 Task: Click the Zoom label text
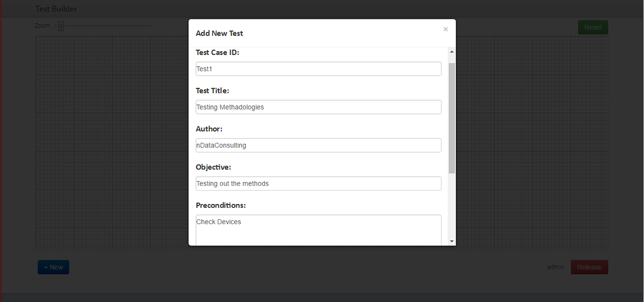pyautogui.click(x=43, y=26)
